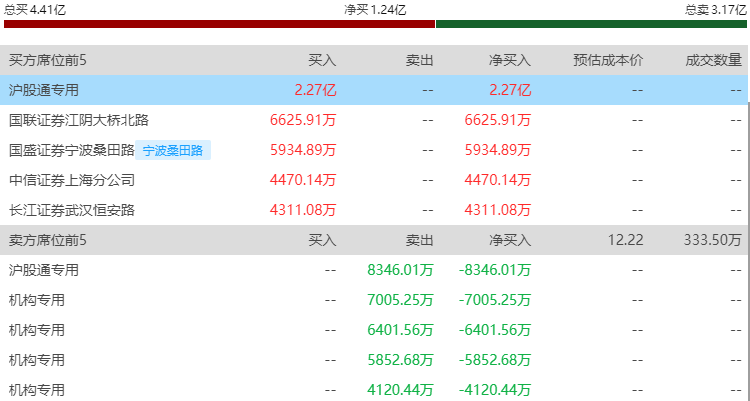This screenshot has width=750, height=401.
Task: Click 买入 column header in 卖方席位前5 row
Action: click(322, 240)
